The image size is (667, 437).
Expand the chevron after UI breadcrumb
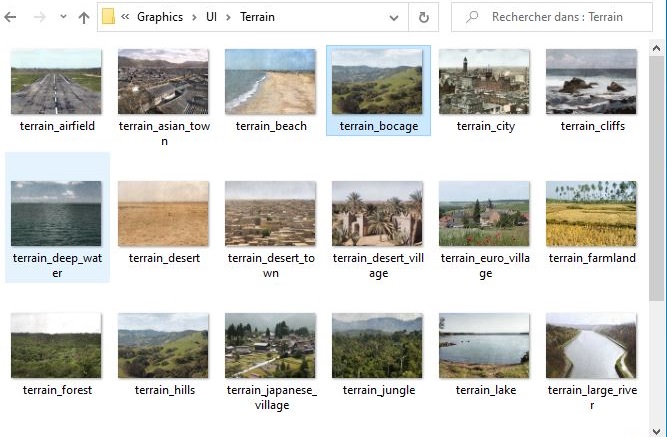tap(228, 17)
